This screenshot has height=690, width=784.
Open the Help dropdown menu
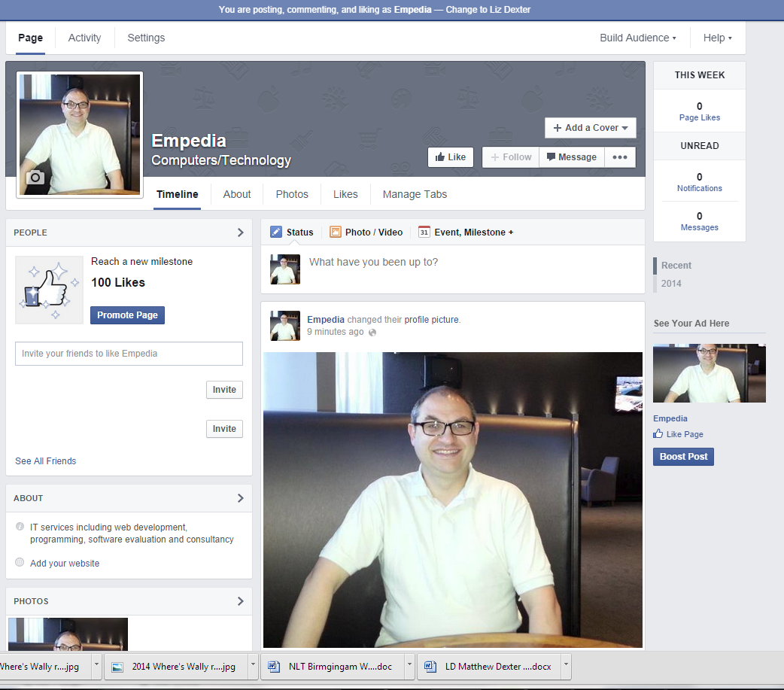click(717, 38)
